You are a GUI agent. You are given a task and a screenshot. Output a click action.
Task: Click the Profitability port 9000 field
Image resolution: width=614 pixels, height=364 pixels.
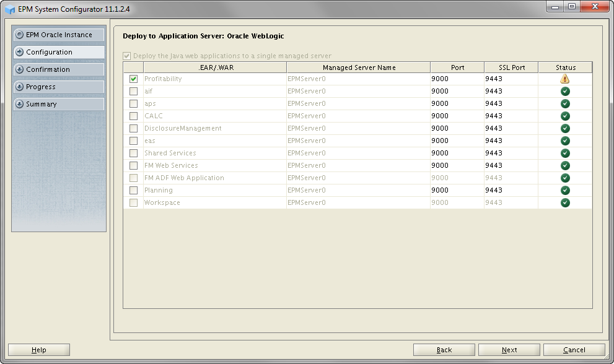click(457, 79)
